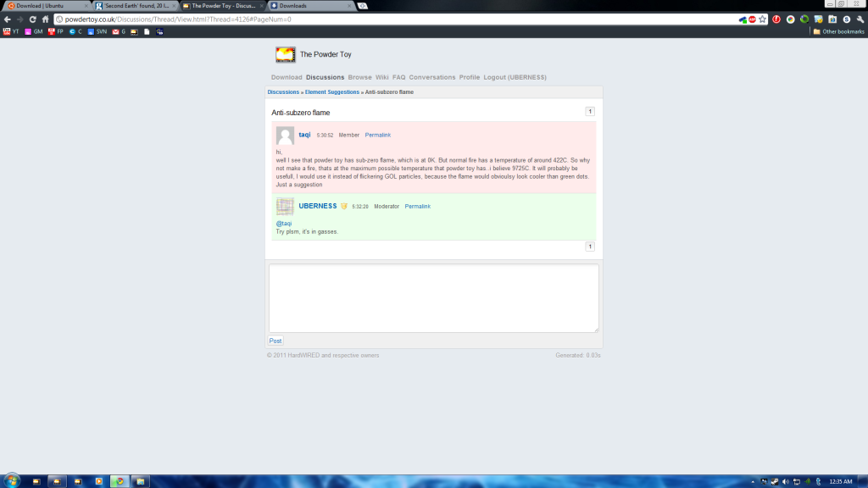Click Logout (UBERNESS)
This screenshot has width=868, height=488.
[515, 77]
